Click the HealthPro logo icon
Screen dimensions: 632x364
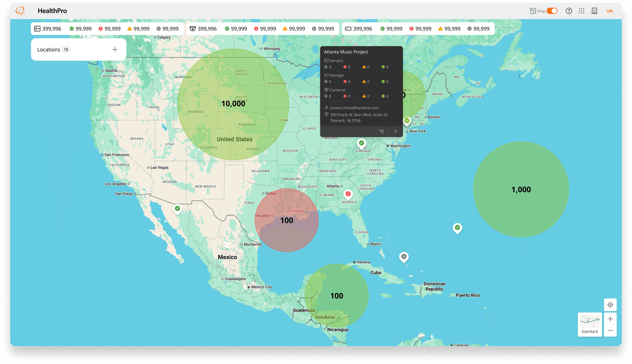20,11
